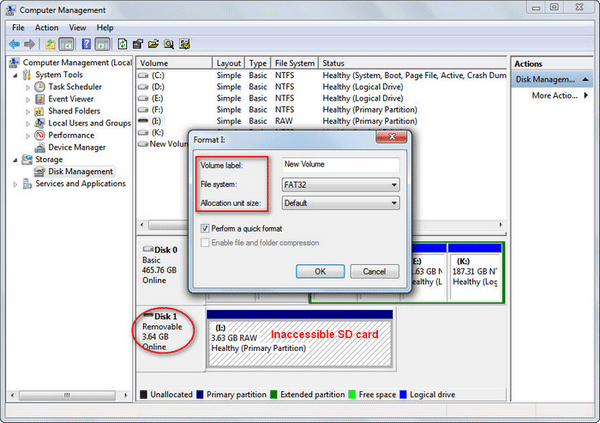Viewport: 600px width, 423px height.
Task: Click the blue Help question mark icon
Action: (x=86, y=44)
